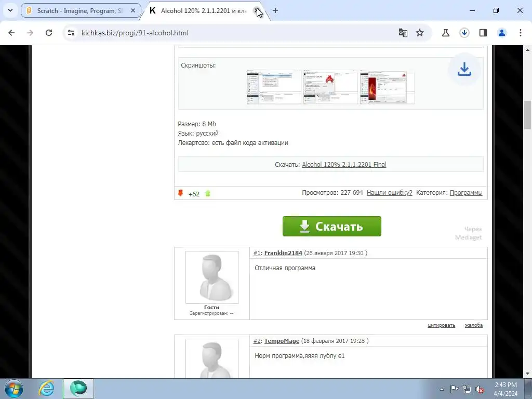The height and width of the screenshot is (399, 532).
Task: Open the Windows Start menu
Action: [14, 389]
